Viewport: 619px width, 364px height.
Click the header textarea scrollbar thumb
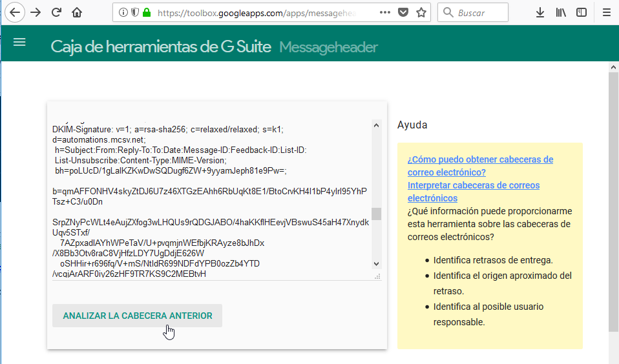pyautogui.click(x=376, y=214)
